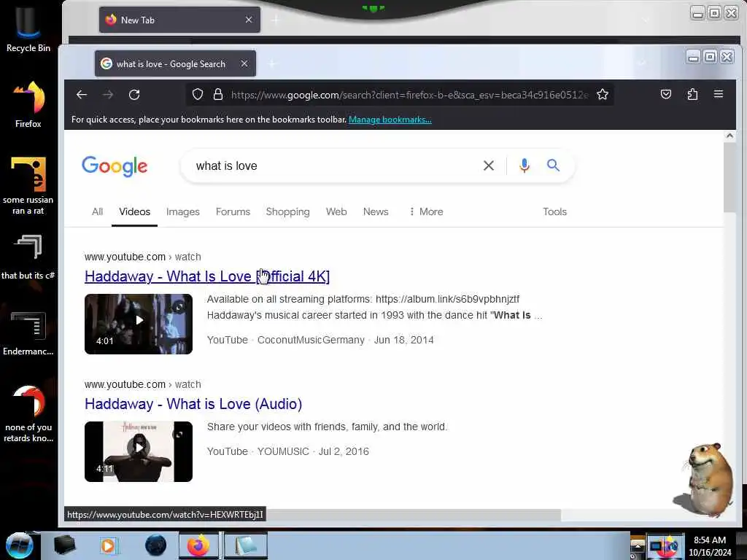Open the Recycle Bin desktop icon

pos(28,29)
